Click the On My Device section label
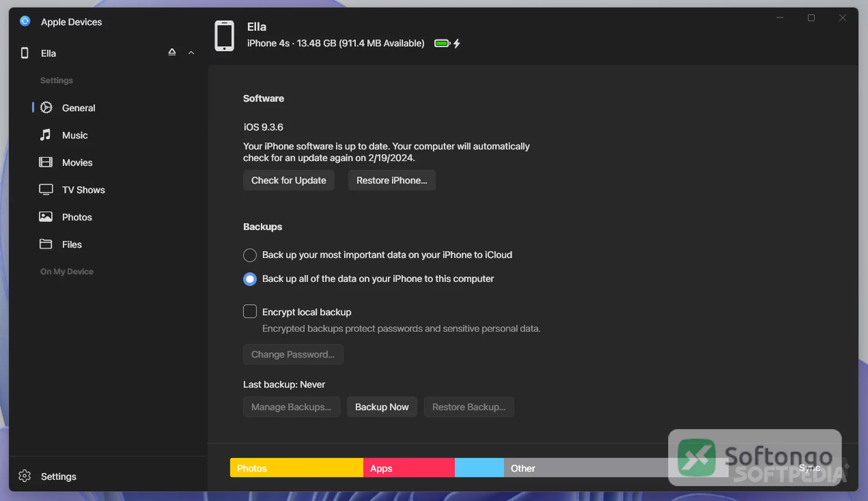The image size is (868, 501). (x=67, y=272)
